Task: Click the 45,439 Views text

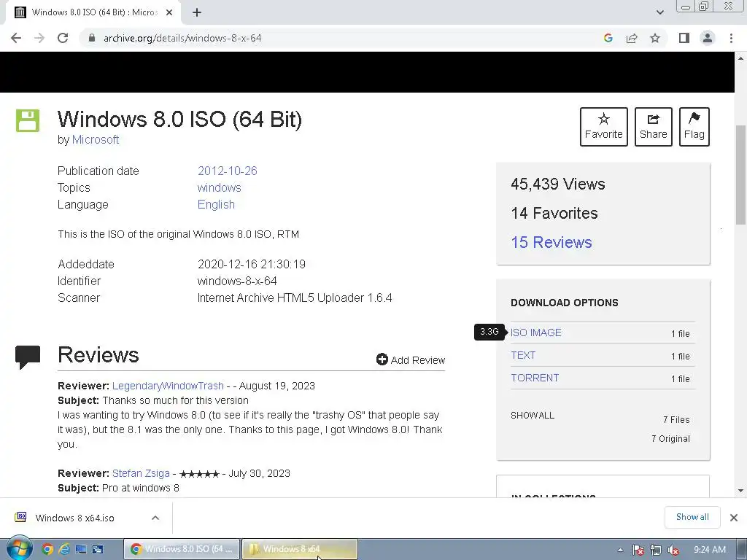Action: click(x=558, y=184)
